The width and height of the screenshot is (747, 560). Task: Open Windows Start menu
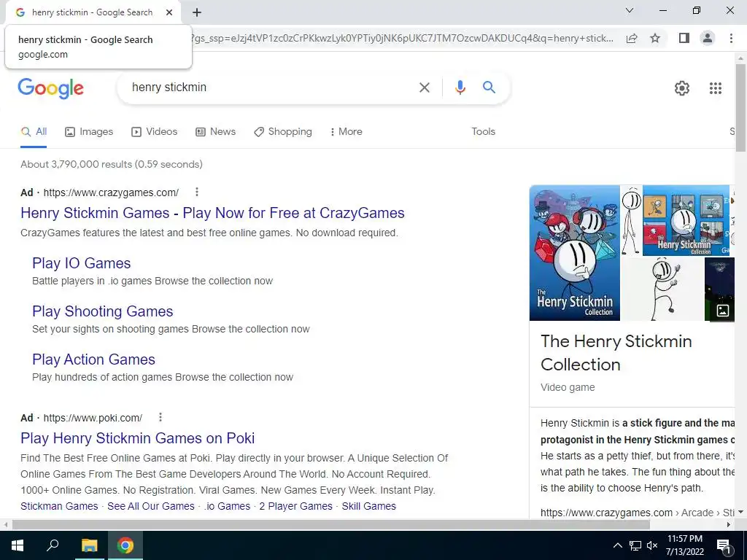18,545
